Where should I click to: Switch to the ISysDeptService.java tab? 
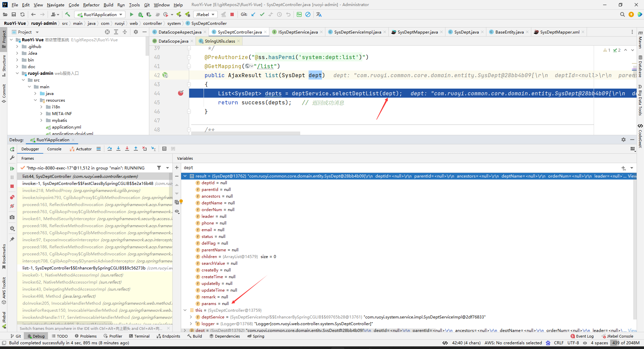(298, 32)
